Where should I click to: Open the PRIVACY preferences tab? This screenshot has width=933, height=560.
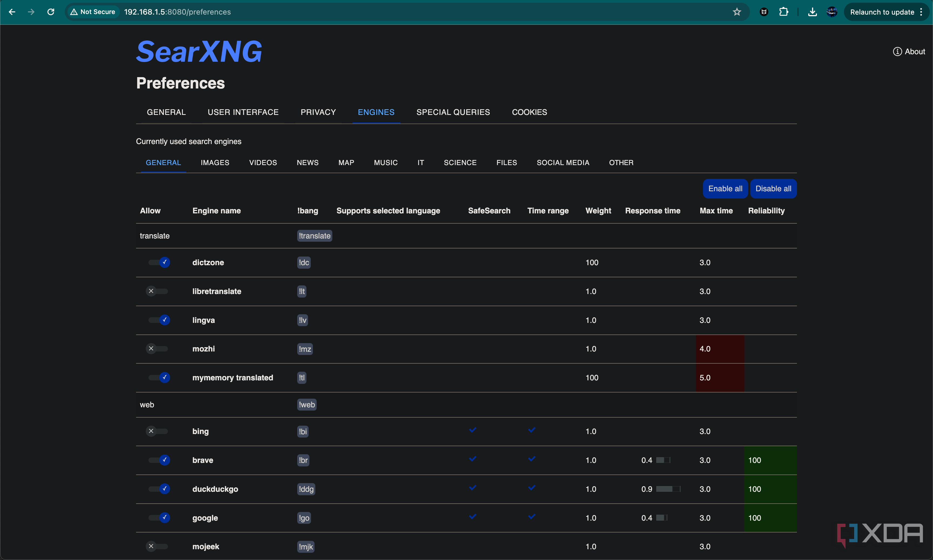click(318, 112)
